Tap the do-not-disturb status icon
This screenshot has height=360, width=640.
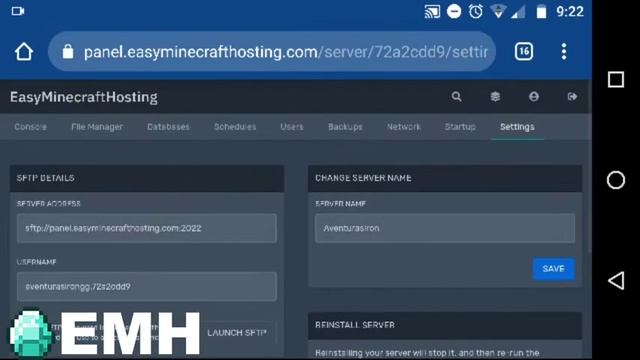point(454,11)
